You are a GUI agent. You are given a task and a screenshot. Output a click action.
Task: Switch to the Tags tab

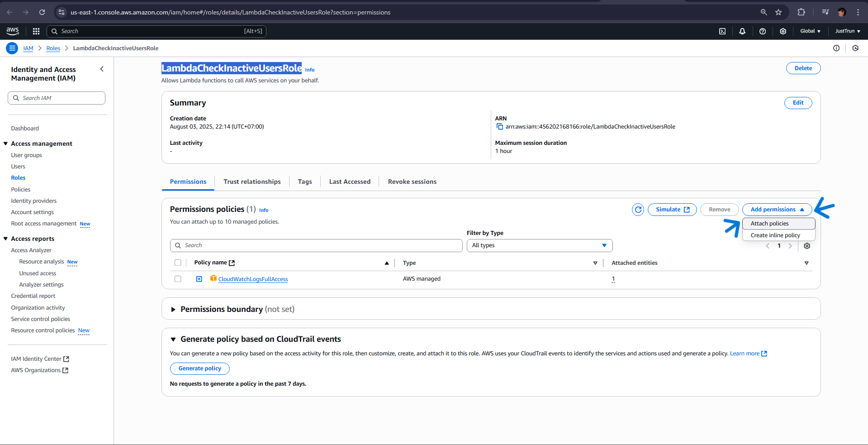click(x=305, y=182)
